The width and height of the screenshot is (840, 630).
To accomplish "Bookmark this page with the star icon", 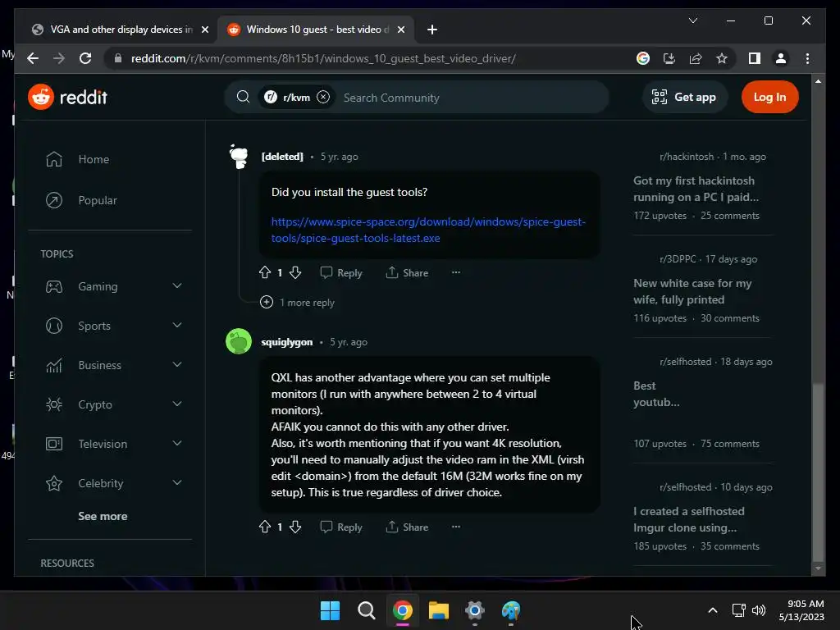I will (722, 58).
